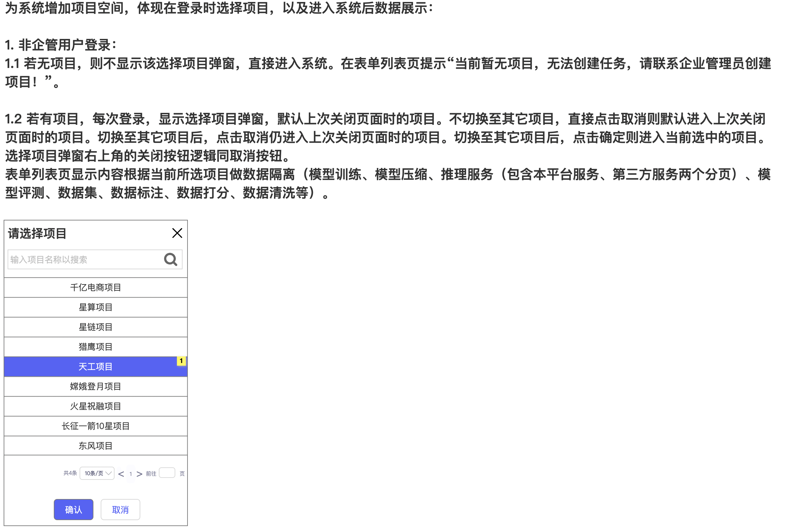Choose 嫦娥登月项目 from the list
The image size is (789, 532).
click(96, 386)
